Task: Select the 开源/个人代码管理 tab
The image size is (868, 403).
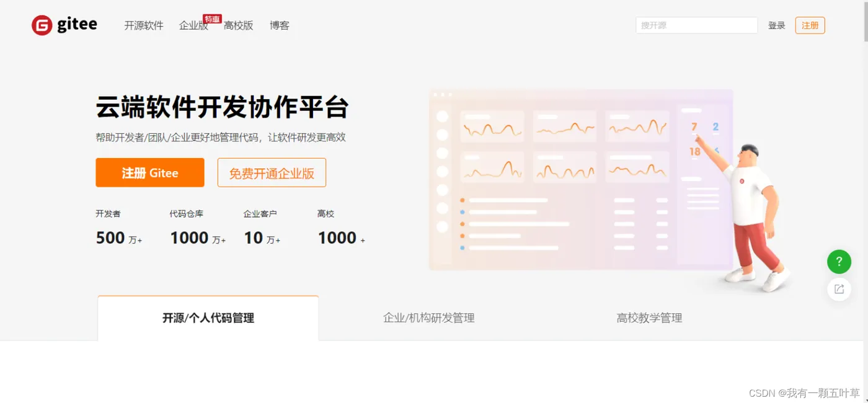Action: pyautogui.click(x=208, y=318)
